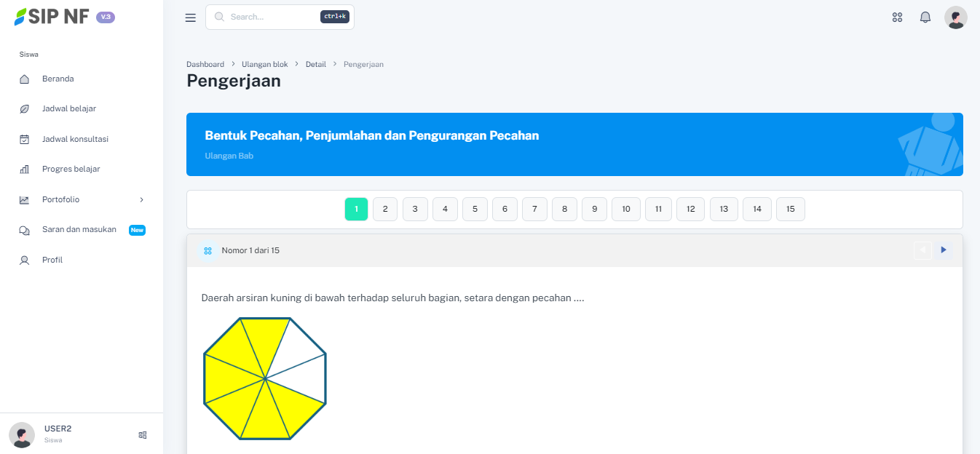The height and width of the screenshot is (454, 980).
Task: Click the hamburger menu icon
Action: click(191, 17)
